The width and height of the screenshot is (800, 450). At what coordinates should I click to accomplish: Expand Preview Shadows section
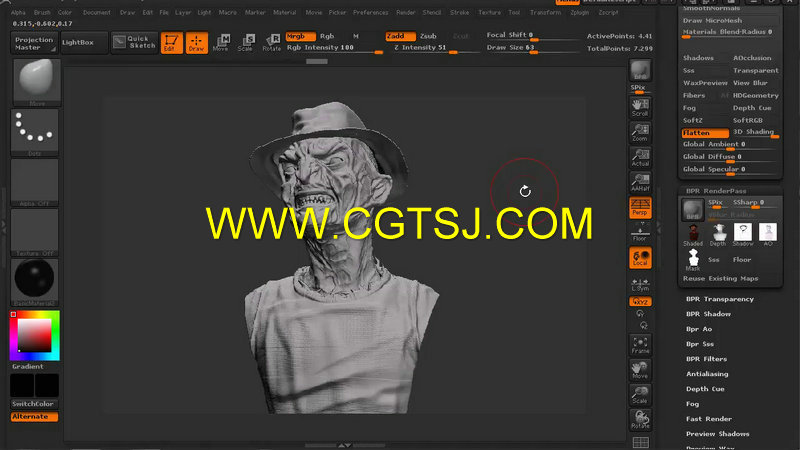(x=717, y=434)
